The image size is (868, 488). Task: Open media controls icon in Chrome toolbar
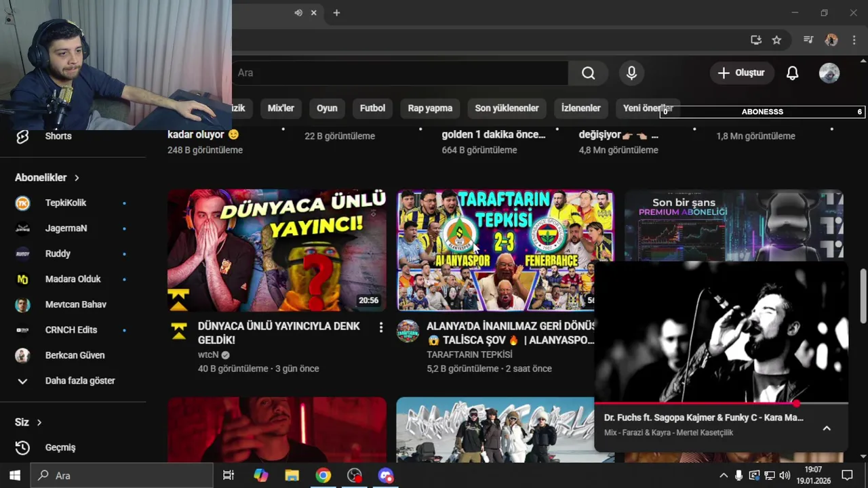808,40
